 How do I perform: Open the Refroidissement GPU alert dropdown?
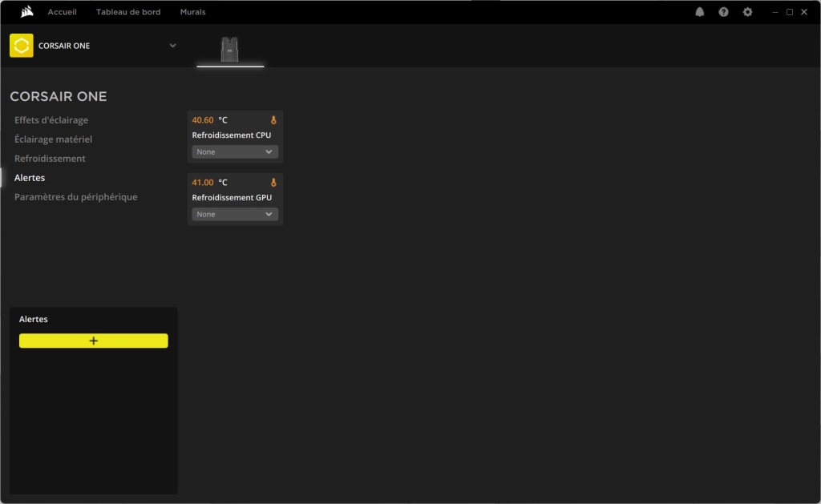(x=235, y=214)
